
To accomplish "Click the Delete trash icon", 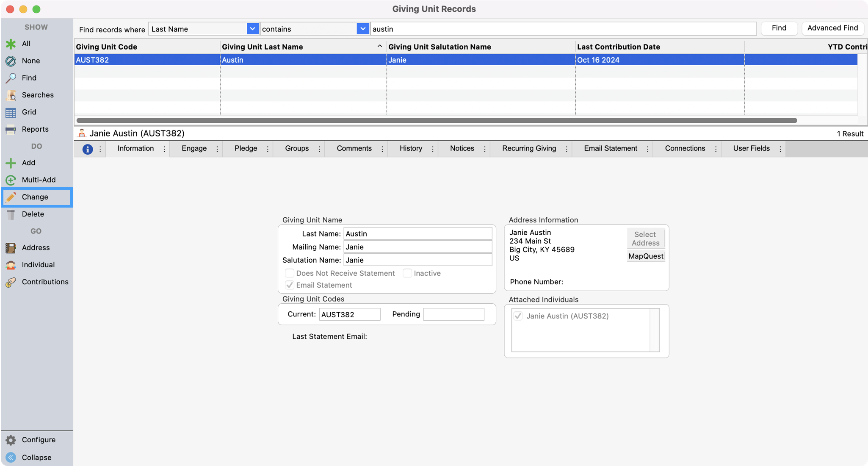I will tap(11, 214).
